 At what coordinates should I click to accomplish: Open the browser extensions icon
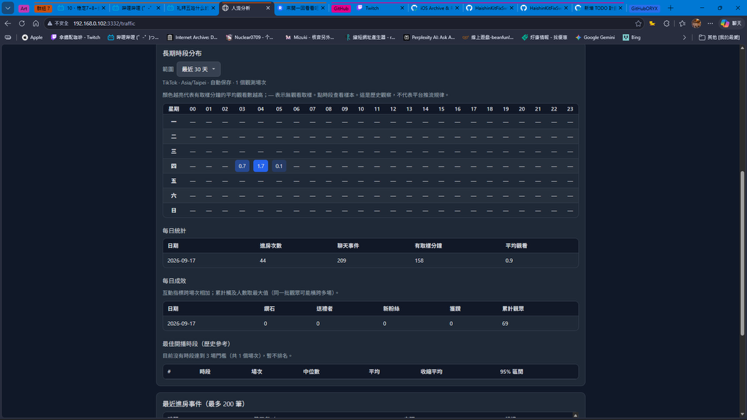point(666,23)
